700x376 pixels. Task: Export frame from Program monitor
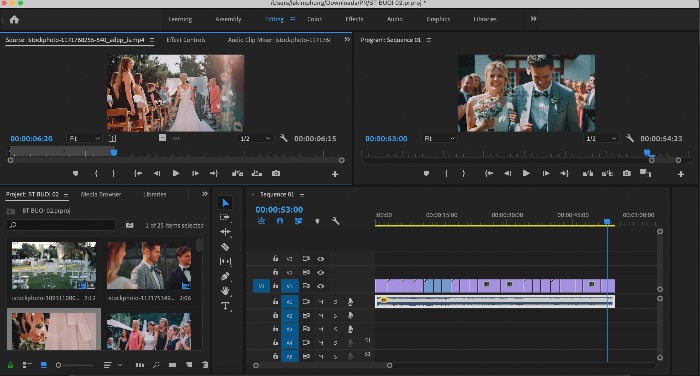[x=627, y=173]
